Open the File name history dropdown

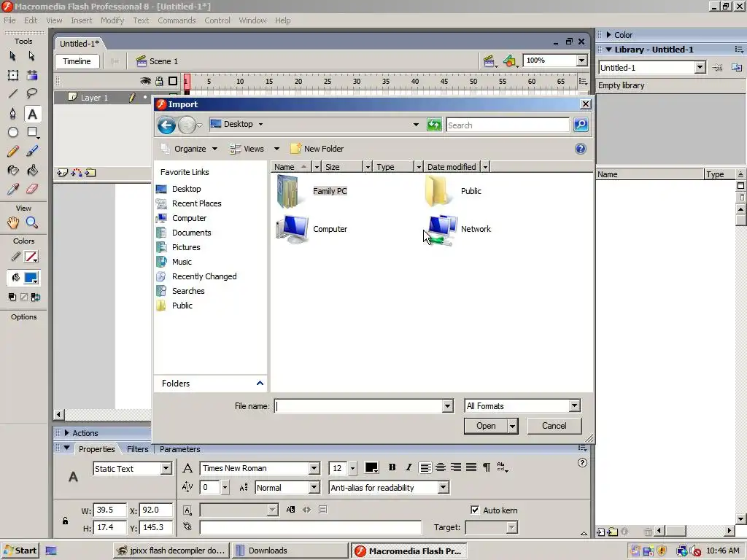[447, 406]
